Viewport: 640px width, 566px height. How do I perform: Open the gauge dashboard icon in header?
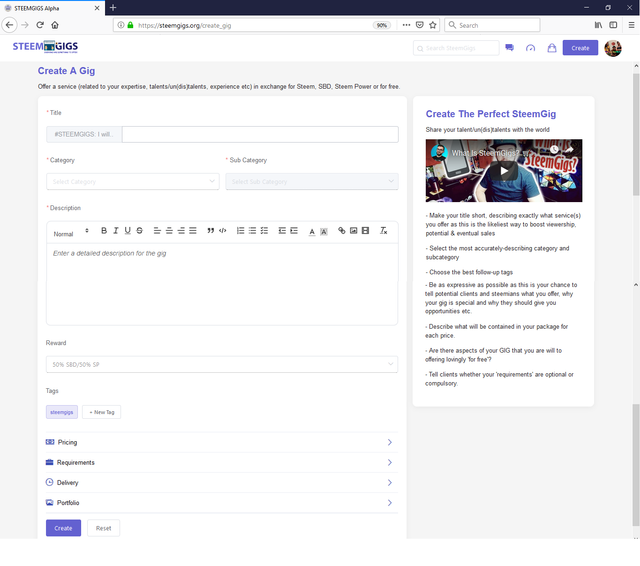(530, 48)
